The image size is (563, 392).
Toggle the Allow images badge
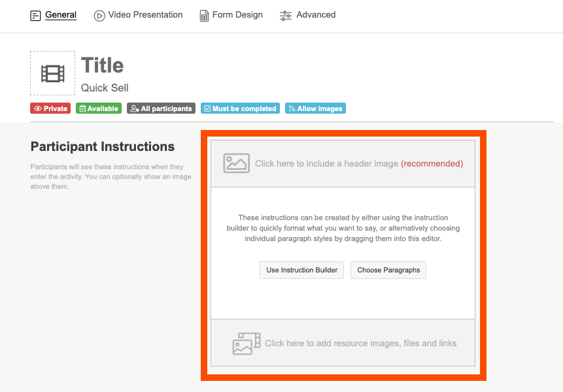click(315, 108)
